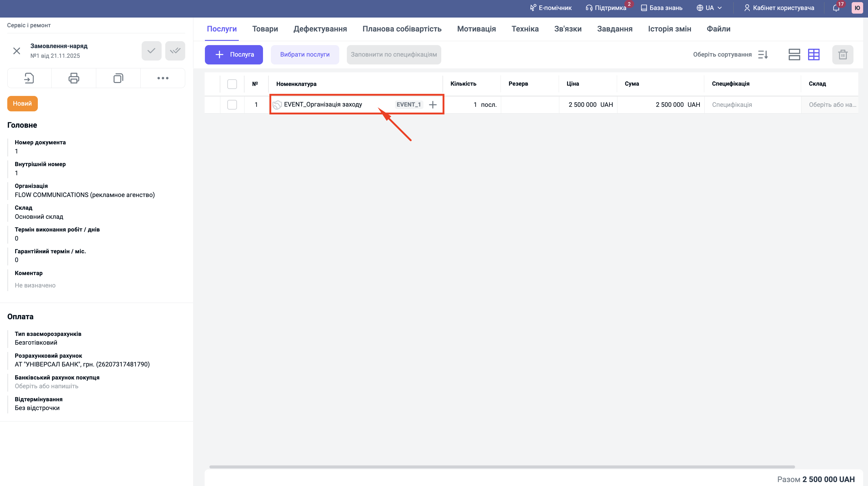Screen dimensions: 868x486
Task: Switch to table grid view icon
Action: pos(814,54)
